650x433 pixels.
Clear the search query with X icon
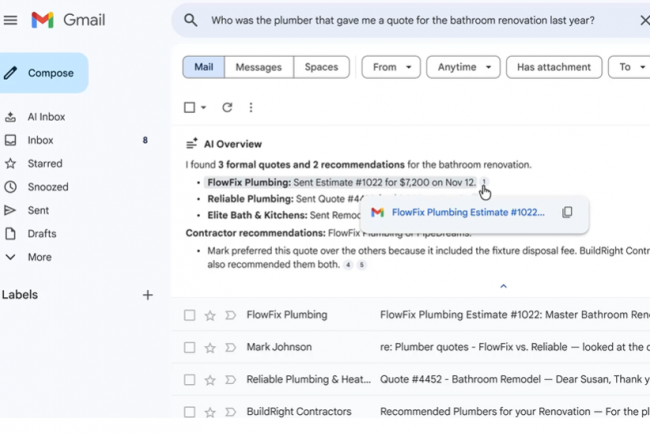click(643, 20)
